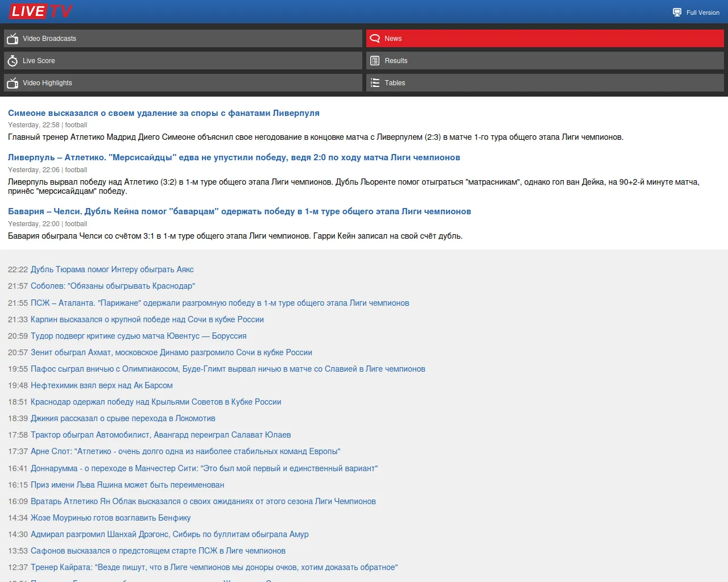Click the 'Yesterday, 22:58 | football' label
728x582 pixels.
click(x=47, y=125)
